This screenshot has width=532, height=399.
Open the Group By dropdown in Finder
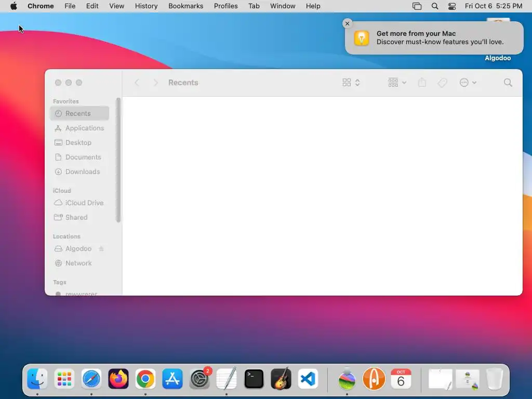coord(397,83)
